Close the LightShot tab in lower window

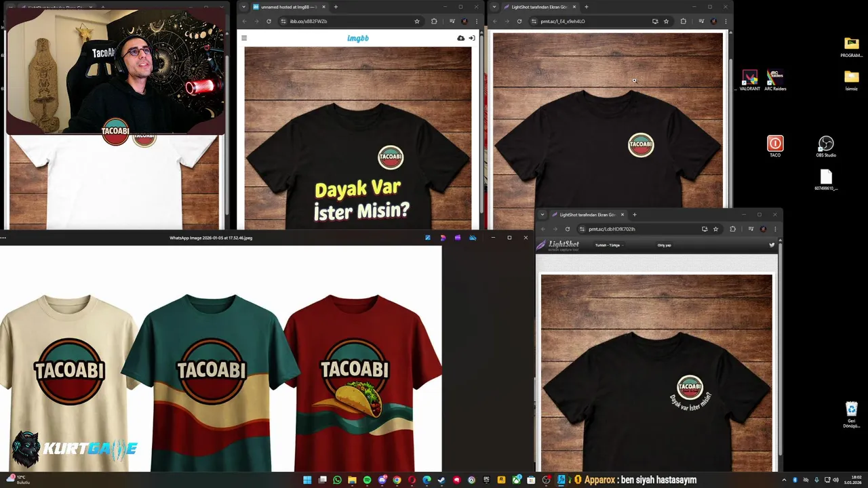pyautogui.click(x=622, y=215)
